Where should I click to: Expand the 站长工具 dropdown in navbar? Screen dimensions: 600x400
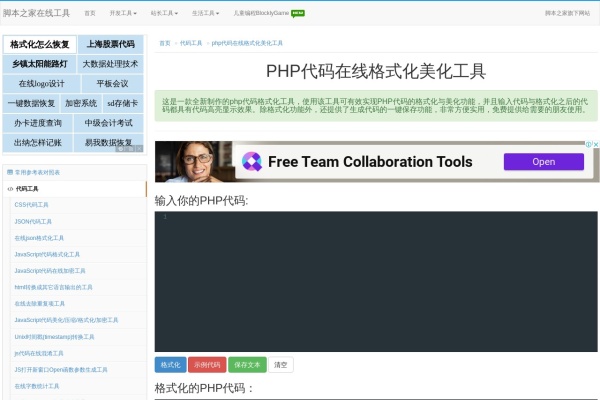tap(163, 13)
